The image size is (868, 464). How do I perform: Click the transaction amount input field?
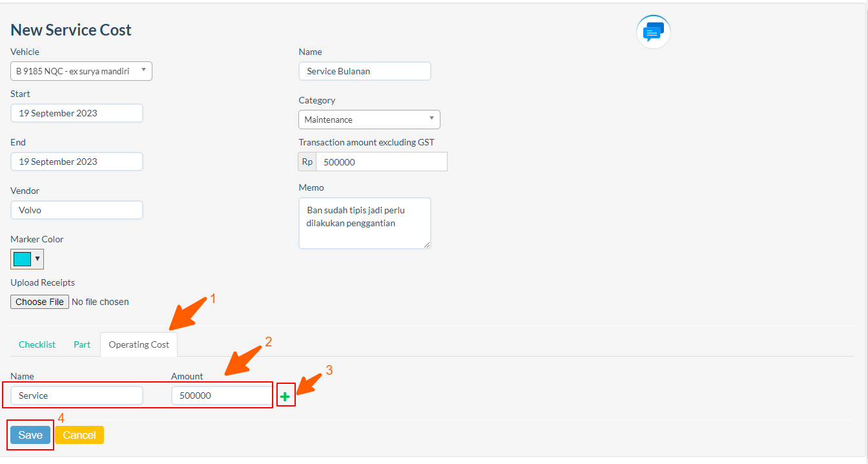coord(381,162)
